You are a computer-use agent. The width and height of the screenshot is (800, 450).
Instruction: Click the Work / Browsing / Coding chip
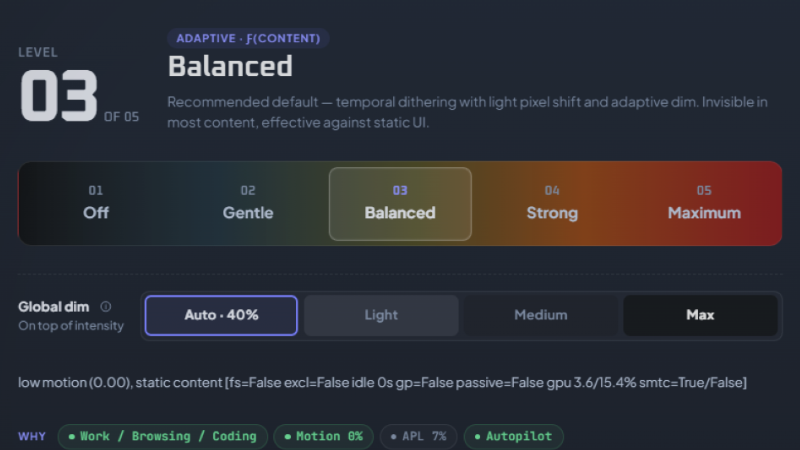(x=163, y=437)
